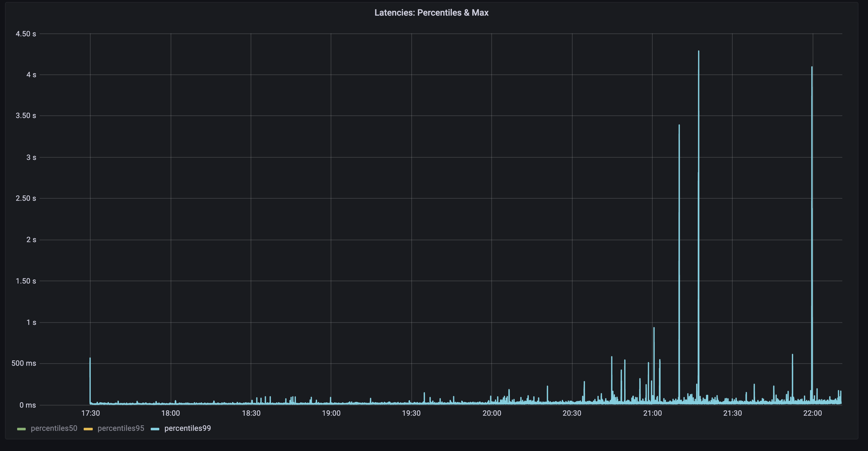868x451 pixels.
Task: Click the 3 s y-axis label
Action: pyautogui.click(x=31, y=158)
